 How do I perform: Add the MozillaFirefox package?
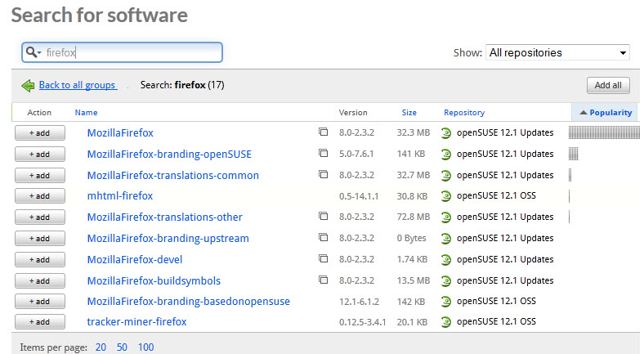tap(40, 133)
